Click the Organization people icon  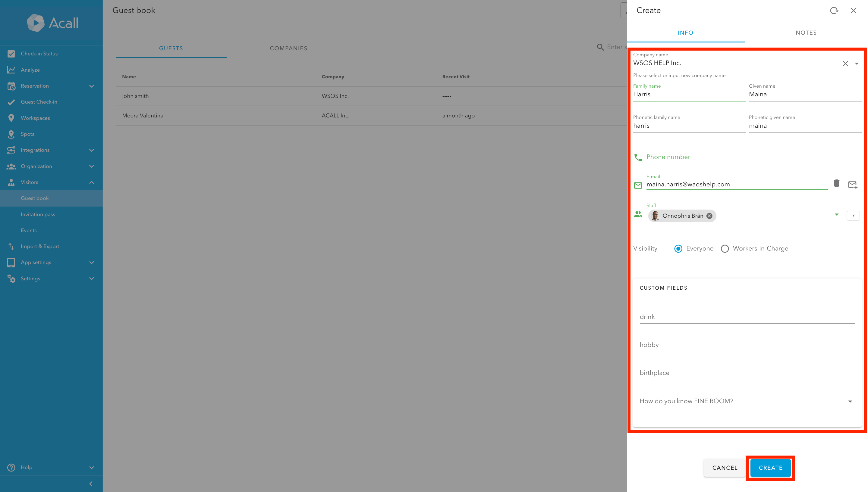11,166
